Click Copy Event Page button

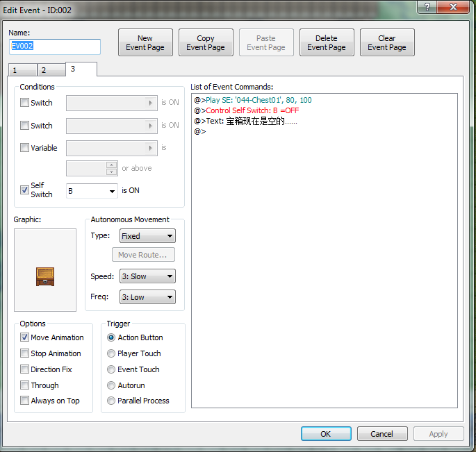point(206,42)
